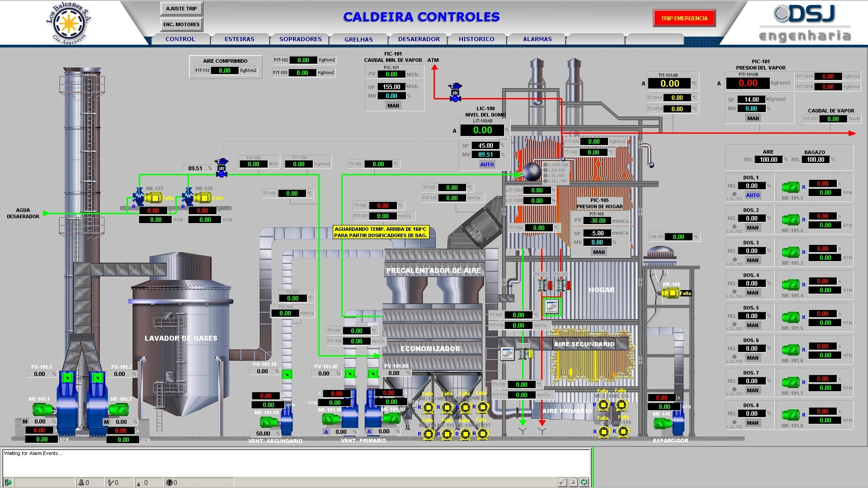Viewport: 868px width, 488px height.
Task: Click the feedwater valve 89.51 percent readout
Action: point(198,168)
